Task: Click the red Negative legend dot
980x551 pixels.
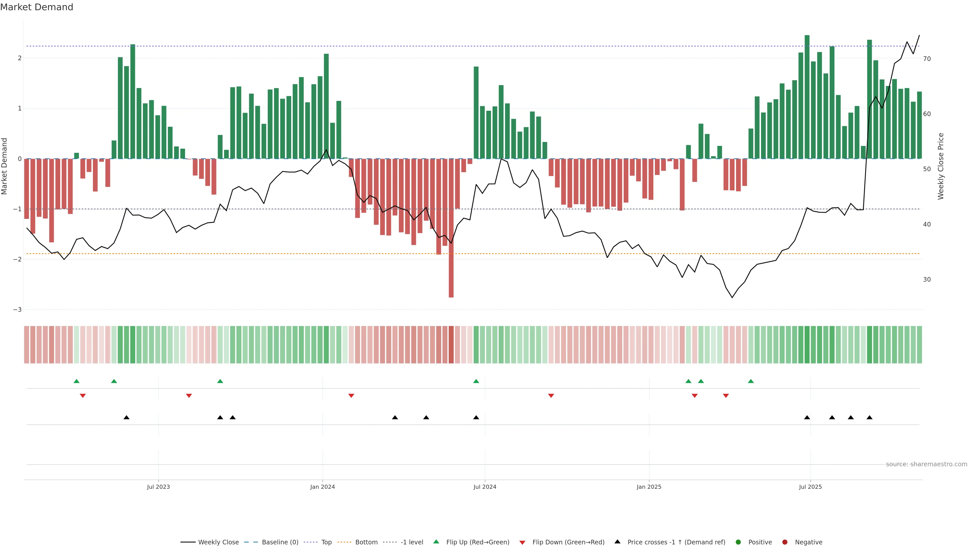Action: tap(785, 542)
